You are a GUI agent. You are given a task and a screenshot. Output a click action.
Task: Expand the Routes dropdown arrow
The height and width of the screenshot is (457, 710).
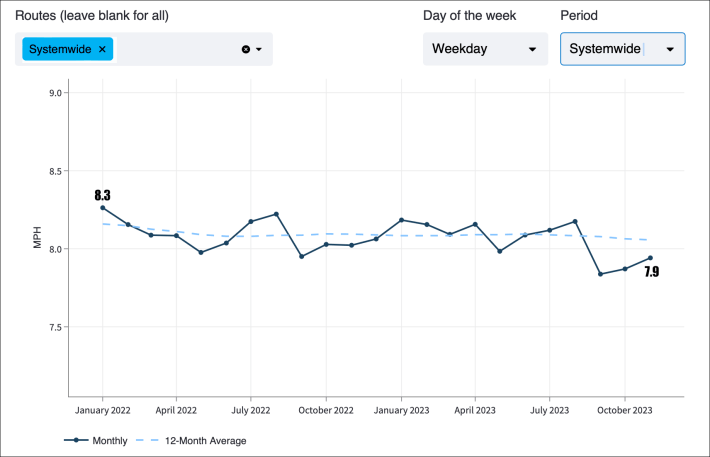(259, 49)
